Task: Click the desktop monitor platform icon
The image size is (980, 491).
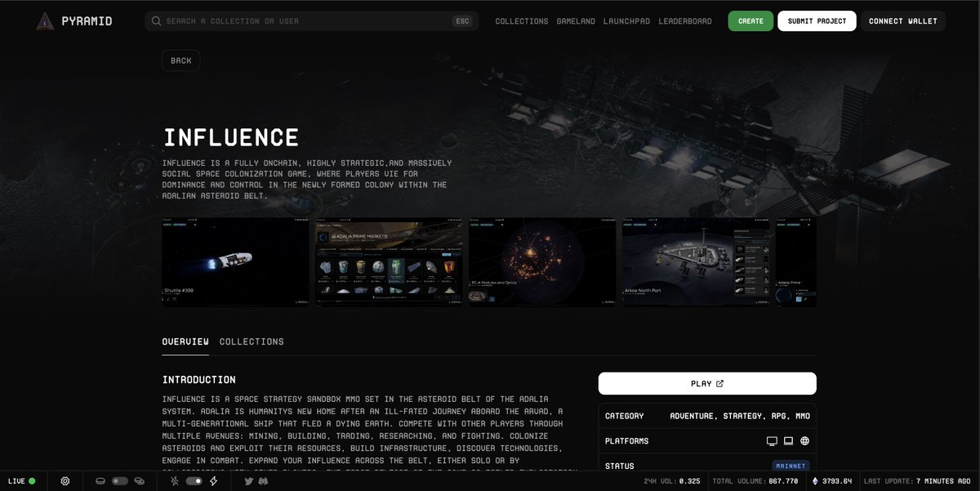Action: (772, 441)
